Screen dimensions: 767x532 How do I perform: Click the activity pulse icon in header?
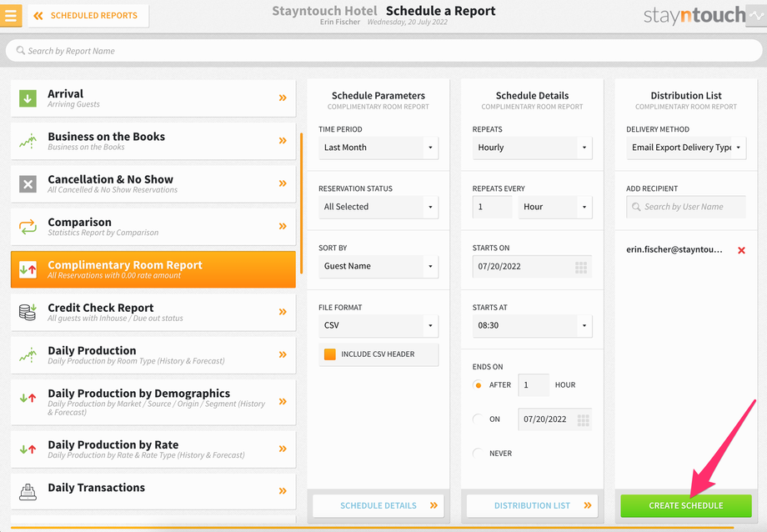pyautogui.click(x=756, y=16)
